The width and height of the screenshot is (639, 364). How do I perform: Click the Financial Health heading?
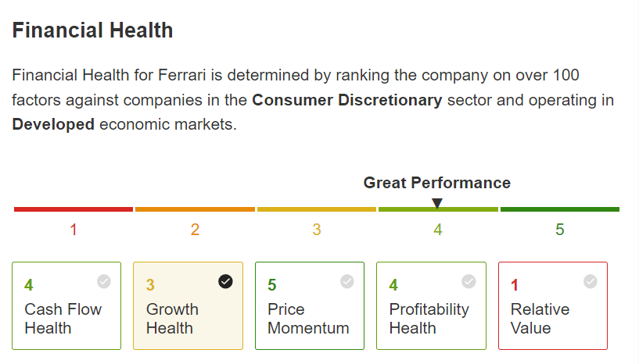[92, 30]
